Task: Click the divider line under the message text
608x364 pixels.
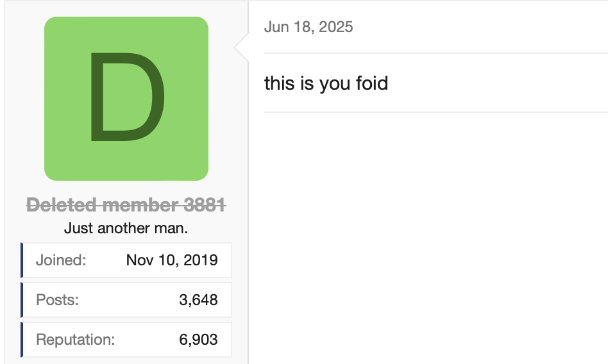Action: point(436,112)
